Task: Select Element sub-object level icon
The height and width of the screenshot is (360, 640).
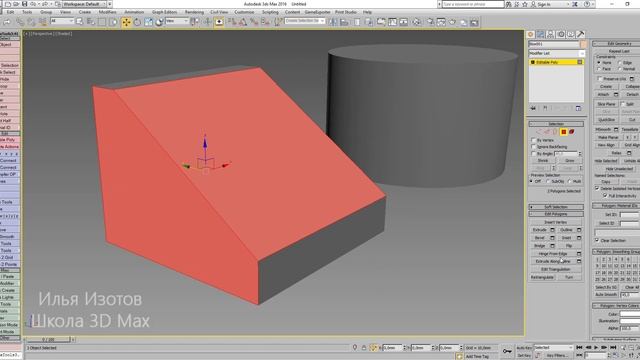Action: pos(571,132)
